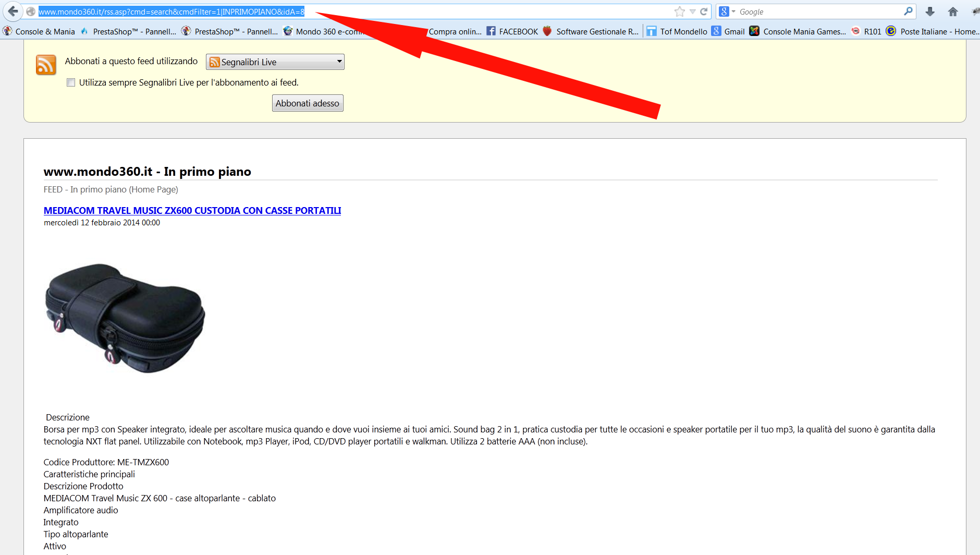Reload the current page
Image resolution: width=980 pixels, height=555 pixels.
(x=704, y=11)
